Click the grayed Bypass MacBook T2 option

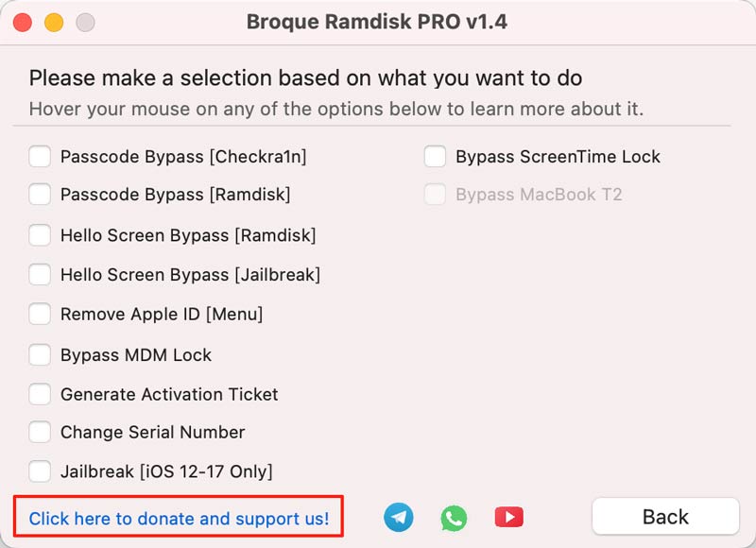[x=435, y=196]
